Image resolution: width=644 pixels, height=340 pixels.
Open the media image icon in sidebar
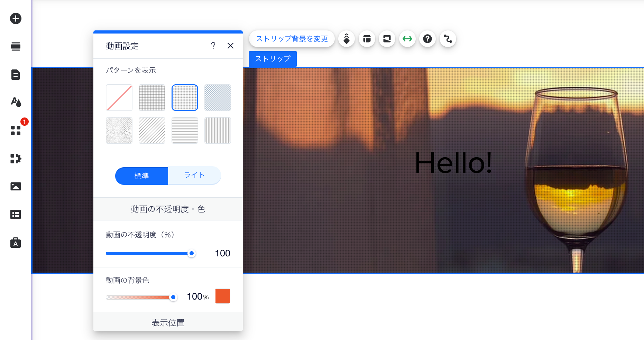(16, 187)
